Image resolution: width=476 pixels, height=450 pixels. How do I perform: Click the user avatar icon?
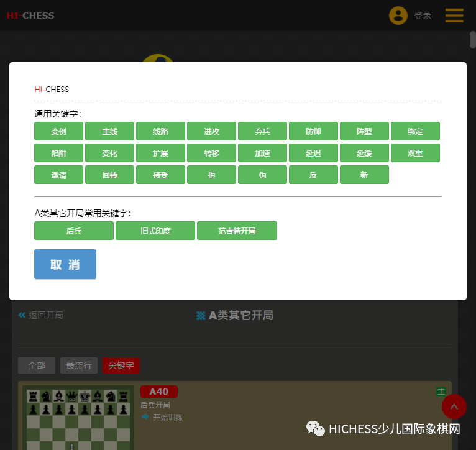[x=398, y=16]
